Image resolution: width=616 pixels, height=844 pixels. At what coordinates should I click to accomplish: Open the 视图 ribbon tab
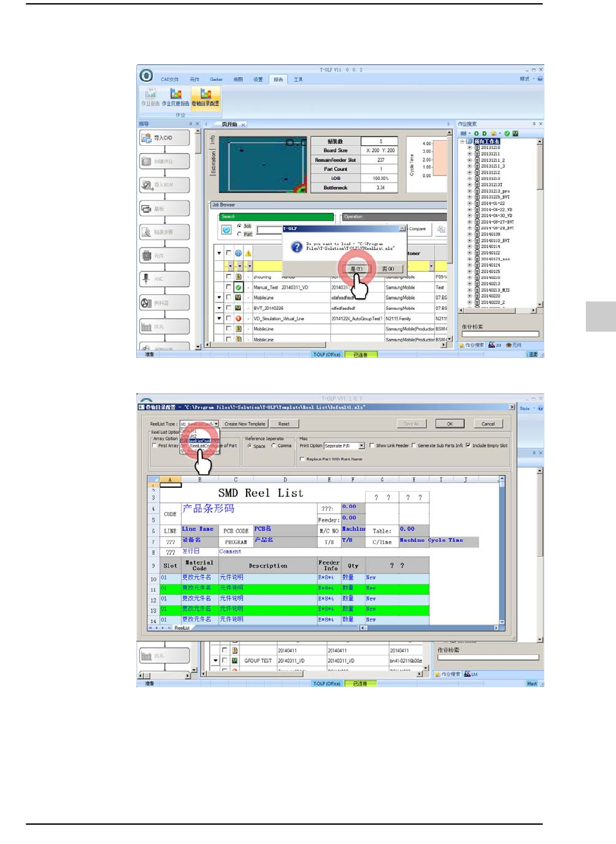[x=238, y=80]
